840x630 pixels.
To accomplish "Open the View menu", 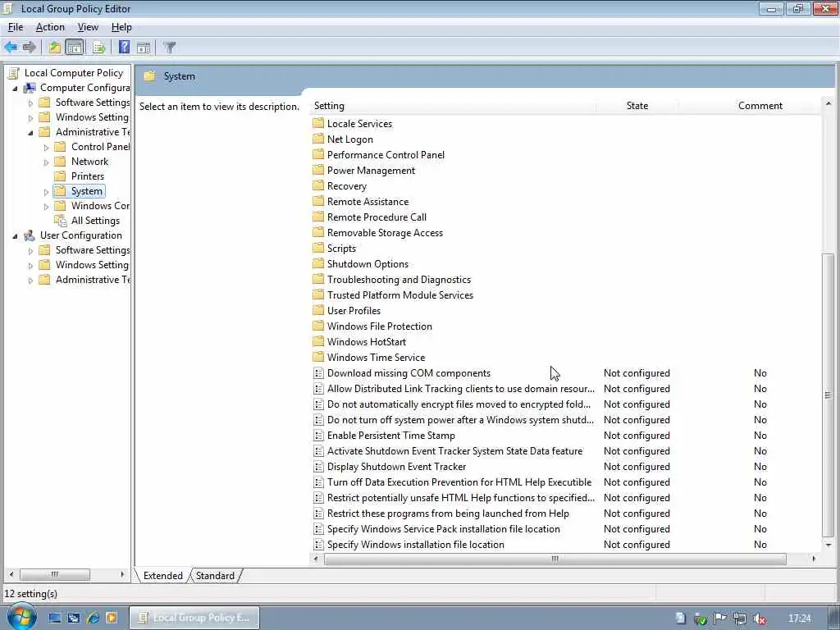I will click(x=88, y=27).
